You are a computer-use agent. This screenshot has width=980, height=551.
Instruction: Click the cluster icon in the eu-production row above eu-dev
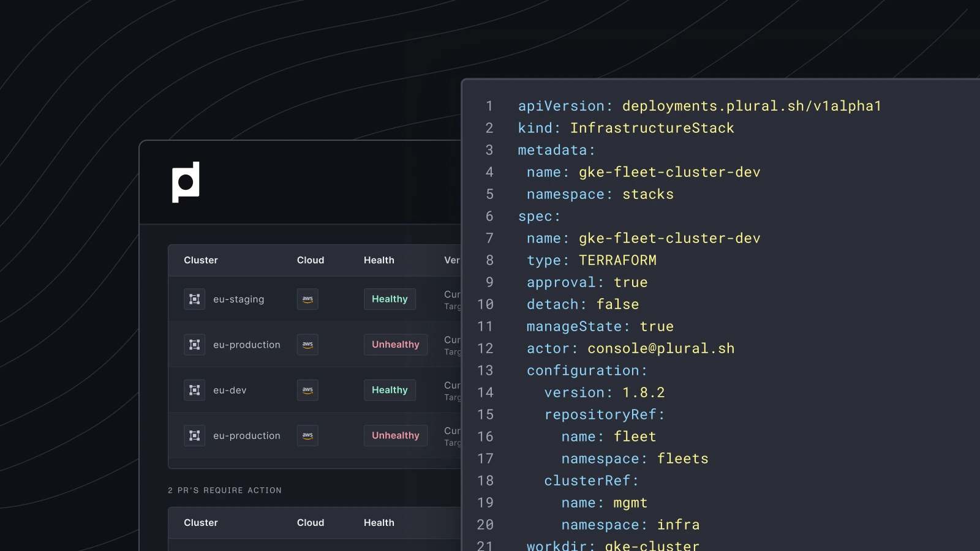[x=195, y=345]
